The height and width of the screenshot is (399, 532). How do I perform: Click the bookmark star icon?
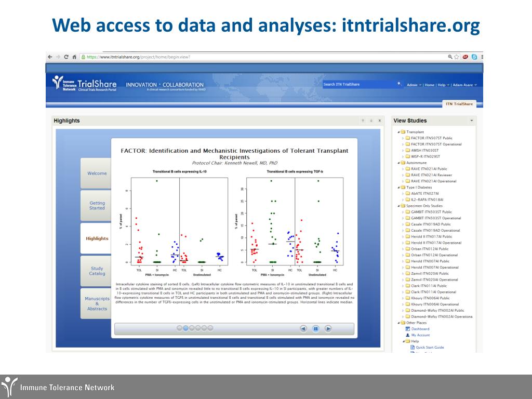click(457, 57)
